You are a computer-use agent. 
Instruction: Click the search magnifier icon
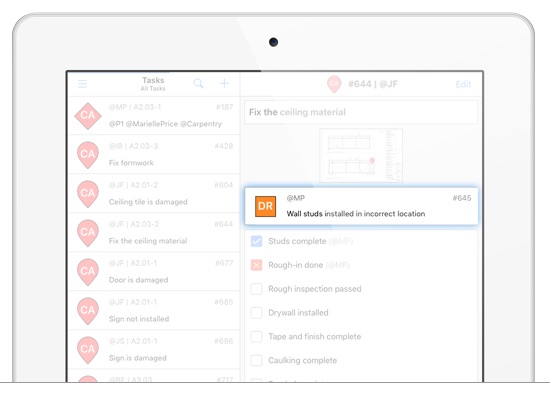(198, 84)
